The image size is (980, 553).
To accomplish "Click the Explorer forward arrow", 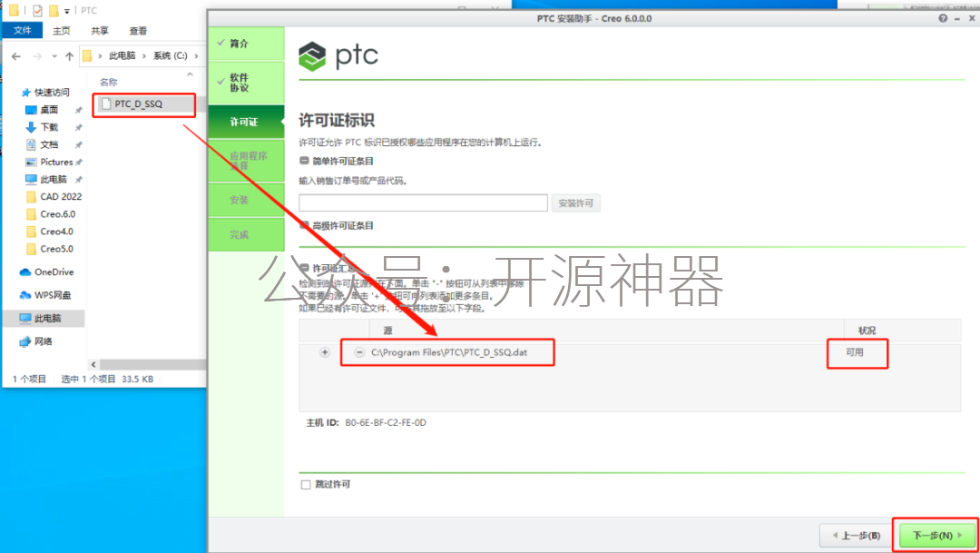I will click(x=37, y=56).
